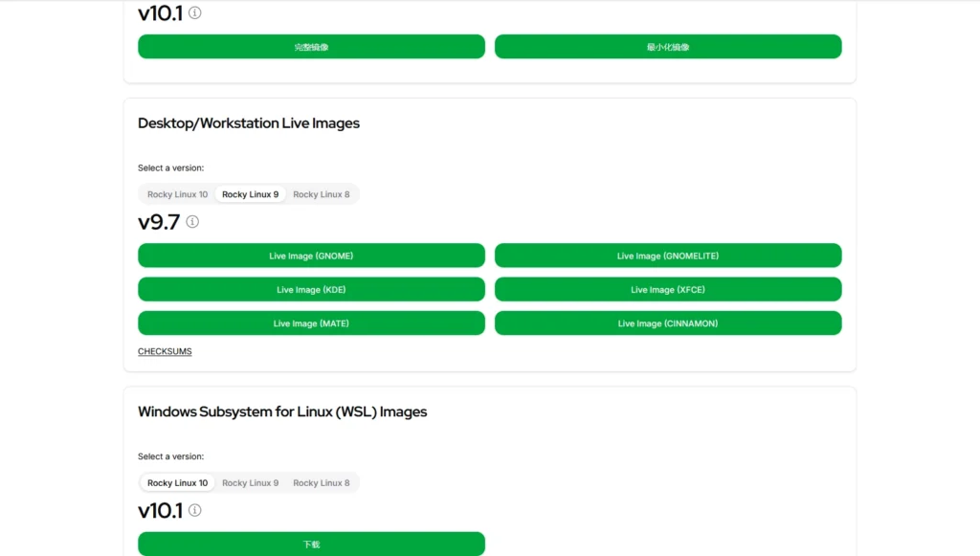Open the info icon beside v10.1 in the WSL section
The image size is (980, 556).
[x=195, y=510]
